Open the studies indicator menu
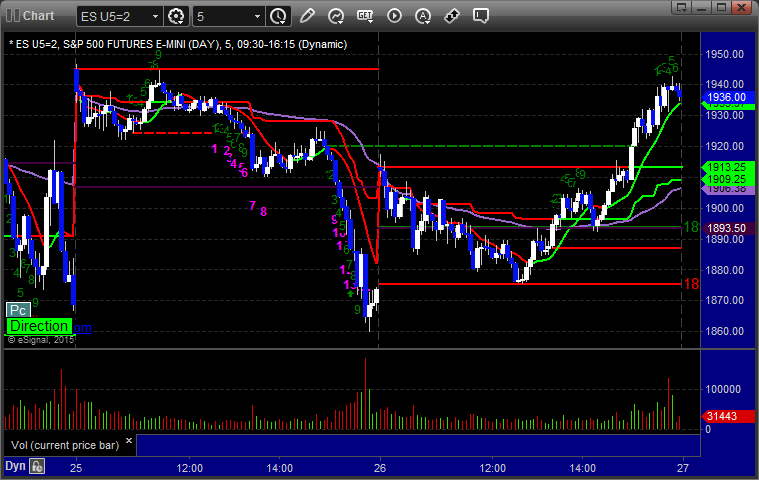 [x=336, y=16]
